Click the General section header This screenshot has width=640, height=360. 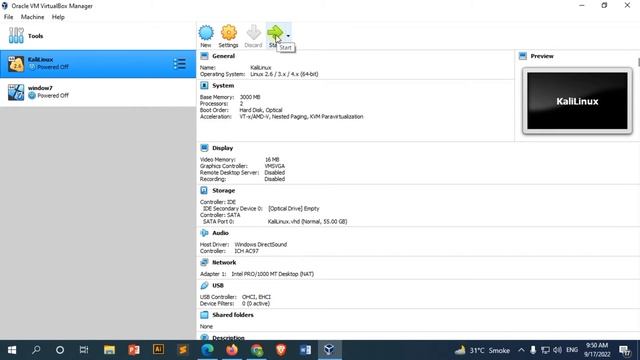[223, 56]
